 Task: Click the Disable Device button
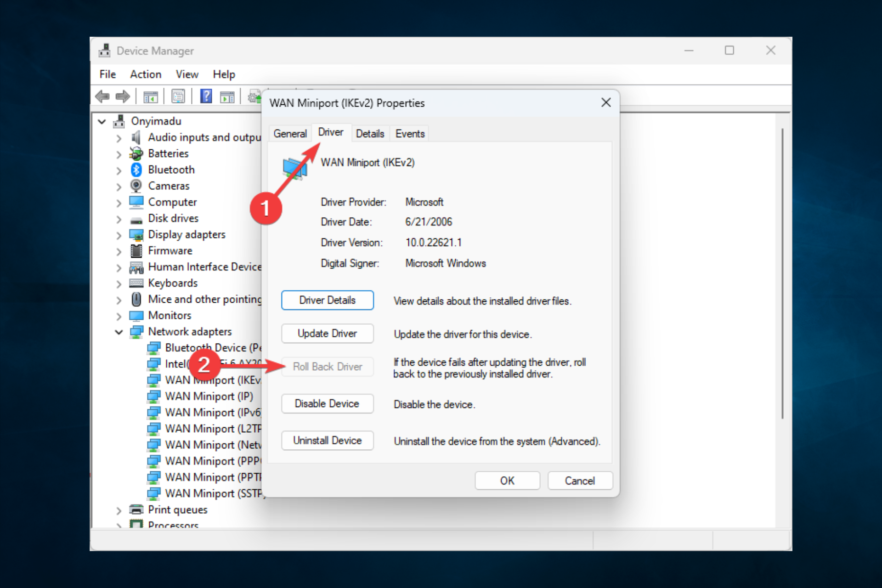(x=327, y=404)
